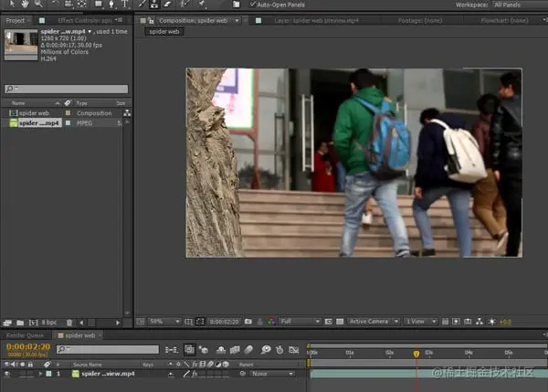Switch to the Project tab
Image resolution: width=548 pixels, height=392 pixels.
coord(15,21)
